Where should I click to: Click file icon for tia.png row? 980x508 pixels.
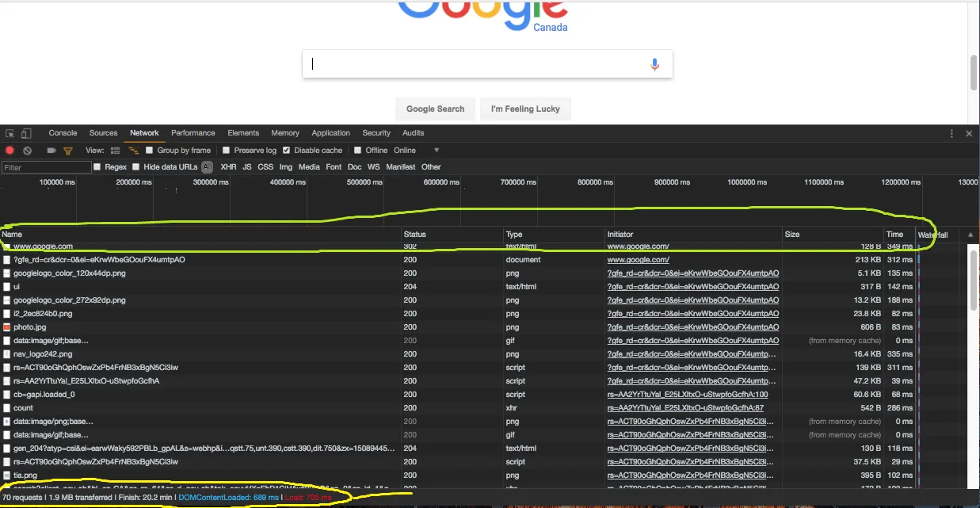(x=6, y=475)
